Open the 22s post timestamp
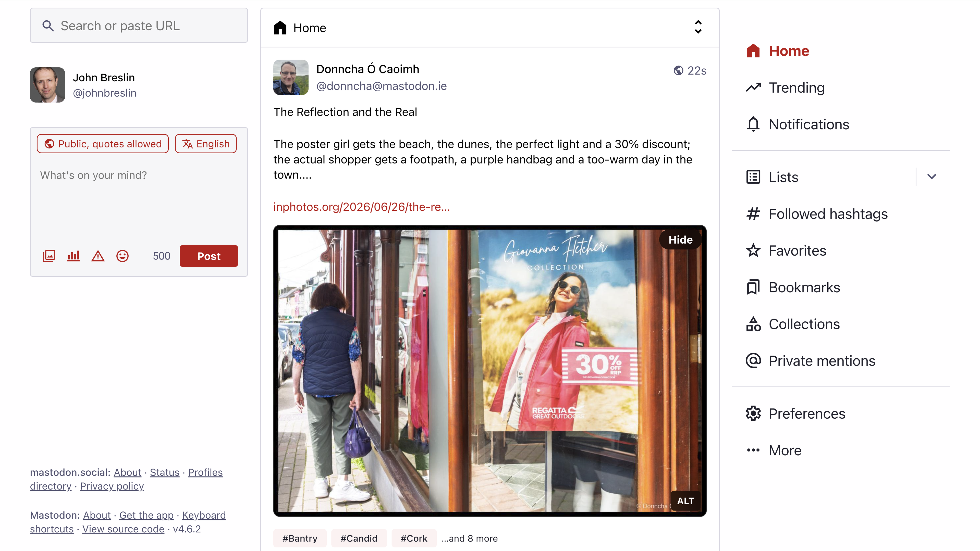Screen dimensions: 980x551 (x=697, y=71)
